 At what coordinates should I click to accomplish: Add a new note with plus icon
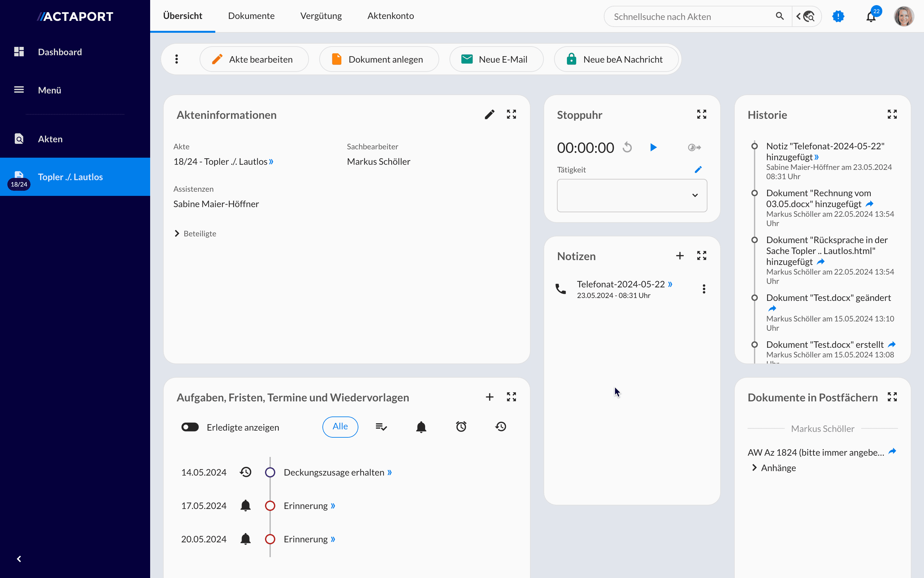pos(680,256)
